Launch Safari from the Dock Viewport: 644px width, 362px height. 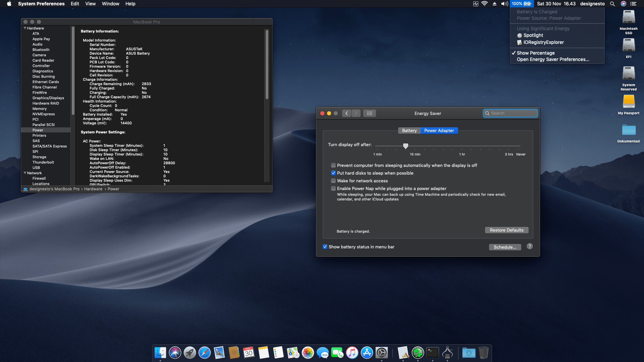pos(205,353)
